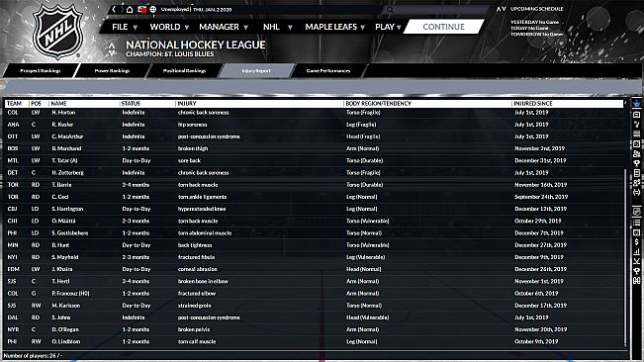
Task: Select player O. Lindblom row
Action: pyautogui.click(x=315, y=341)
